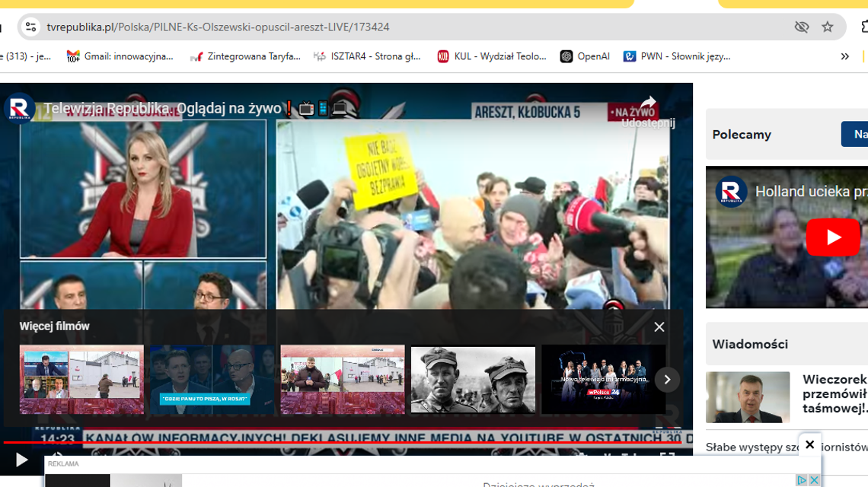View site information icon in address bar
The width and height of the screenshot is (868, 487).
click(30, 27)
